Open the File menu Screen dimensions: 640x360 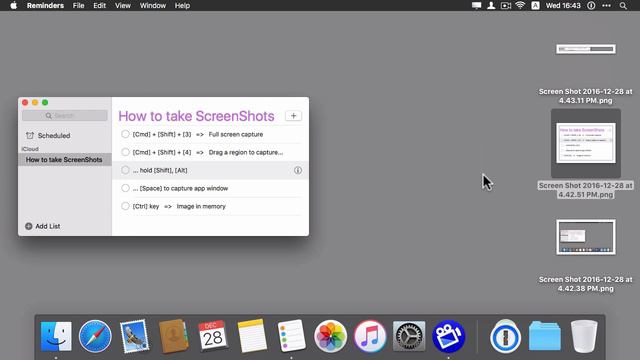(78, 6)
